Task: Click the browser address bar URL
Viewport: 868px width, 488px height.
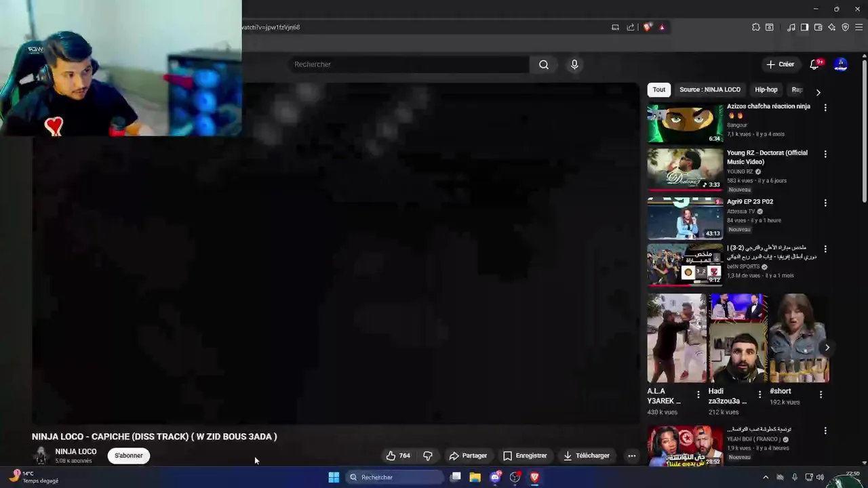Action: pyautogui.click(x=271, y=27)
